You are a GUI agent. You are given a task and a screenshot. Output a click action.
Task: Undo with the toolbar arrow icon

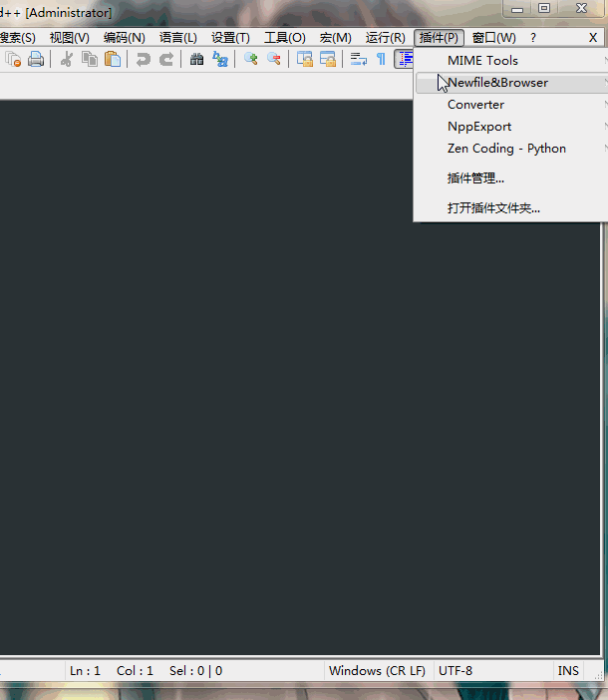(143, 59)
